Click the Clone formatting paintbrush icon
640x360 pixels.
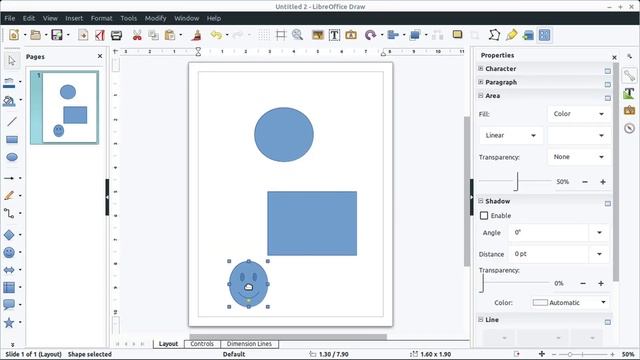[196, 35]
